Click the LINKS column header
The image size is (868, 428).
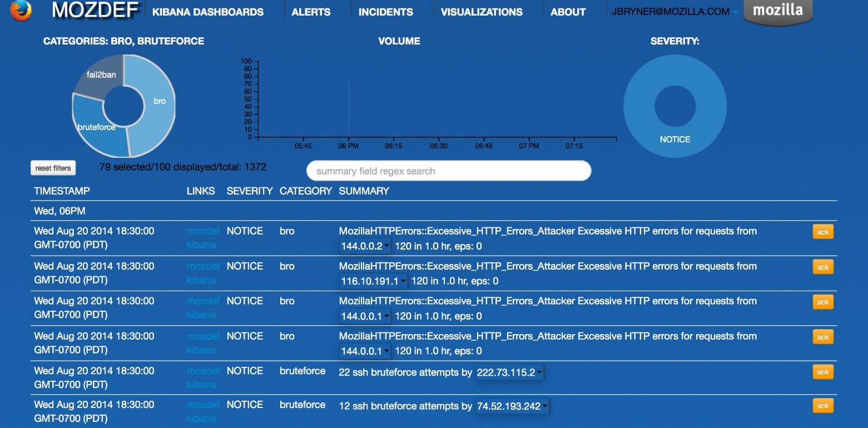201,191
